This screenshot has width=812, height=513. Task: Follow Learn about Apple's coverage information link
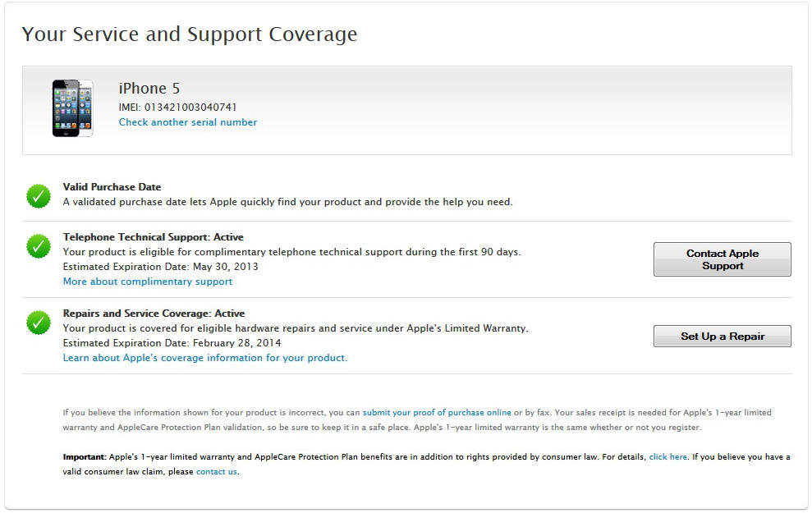coord(204,358)
